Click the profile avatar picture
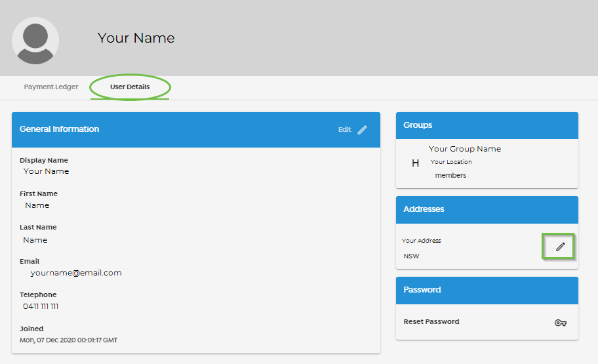 pos(35,41)
